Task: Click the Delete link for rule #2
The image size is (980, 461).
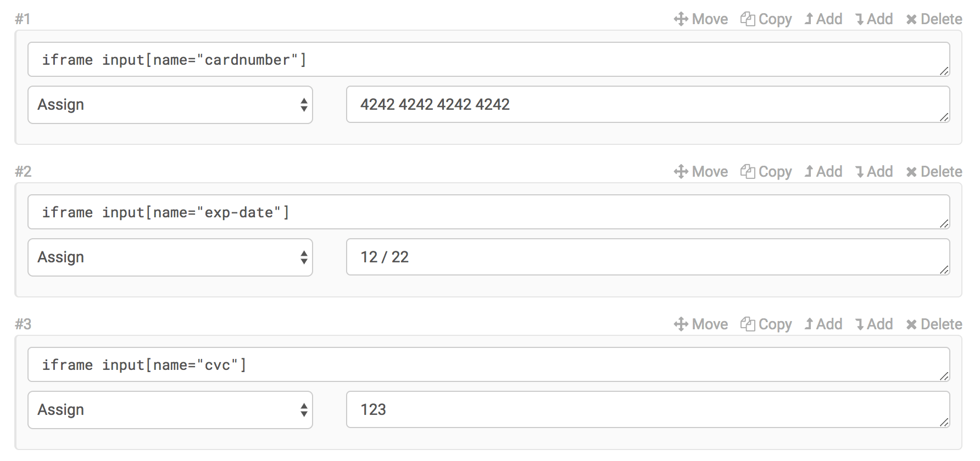Action: tap(940, 172)
